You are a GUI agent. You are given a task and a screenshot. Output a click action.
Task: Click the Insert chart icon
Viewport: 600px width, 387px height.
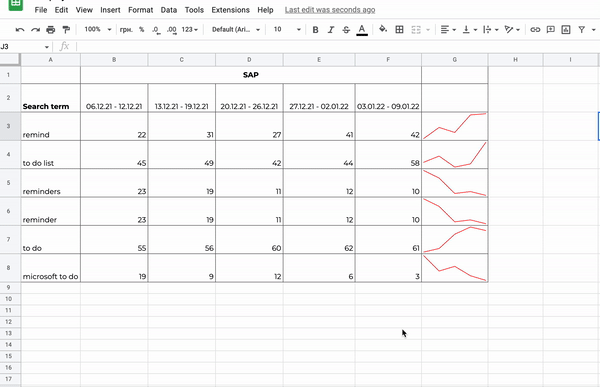(x=566, y=29)
